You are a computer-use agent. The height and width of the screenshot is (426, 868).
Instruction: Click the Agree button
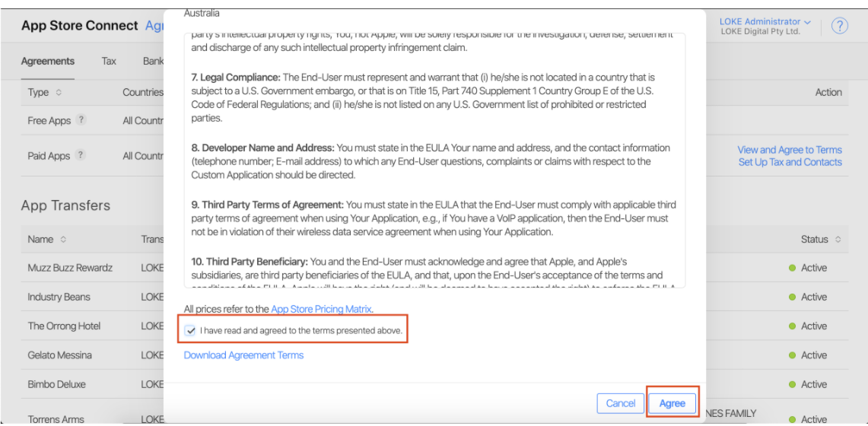672,403
